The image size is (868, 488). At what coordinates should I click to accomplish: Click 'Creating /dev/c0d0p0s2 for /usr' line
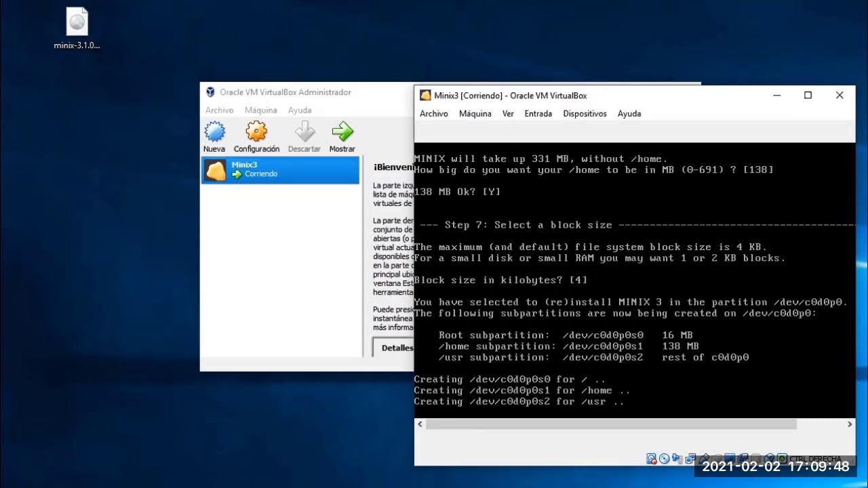click(x=519, y=401)
